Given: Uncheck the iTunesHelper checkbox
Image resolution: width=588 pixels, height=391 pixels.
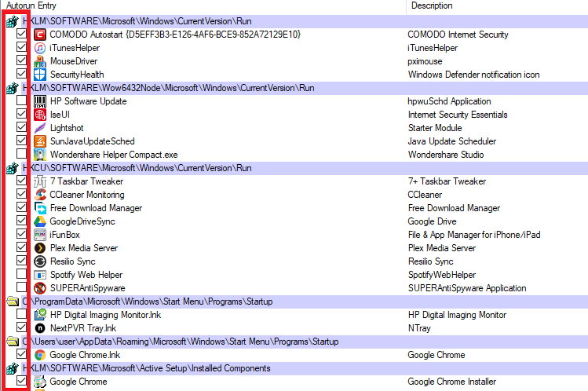Looking at the screenshot, I should (22, 47).
